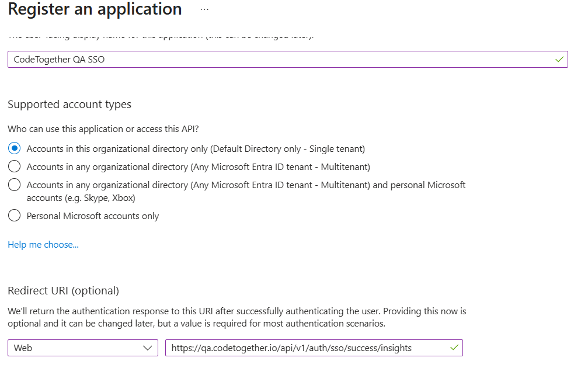This screenshot has height=368, width=588.
Task: Click the green checkmark in the name field
Action: point(559,59)
